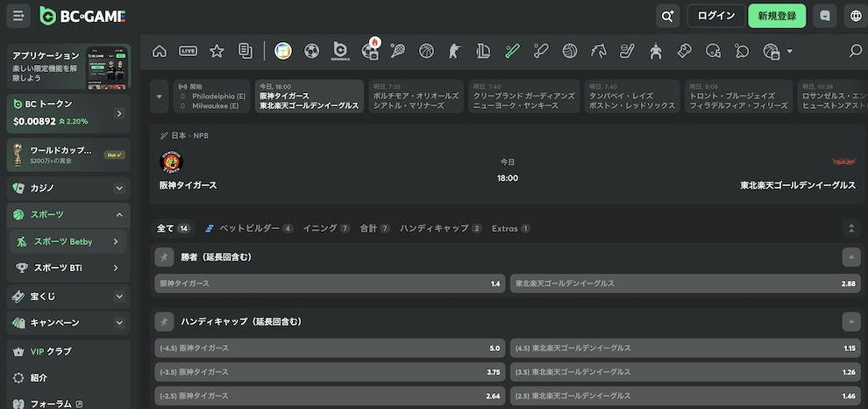Pick (-4.5) 阪神タイガース odds 5.0

coord(330,348)
